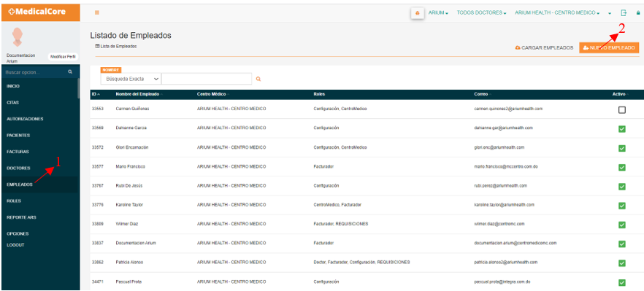
Task: Click the NUEVO EMPLEADO button
Action: click(609, 48)
